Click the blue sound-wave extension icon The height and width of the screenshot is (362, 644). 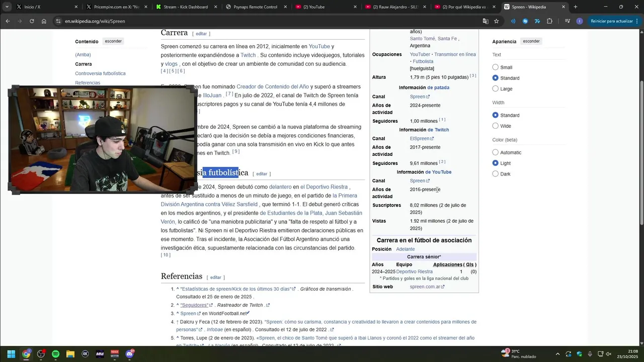(513, 21)
